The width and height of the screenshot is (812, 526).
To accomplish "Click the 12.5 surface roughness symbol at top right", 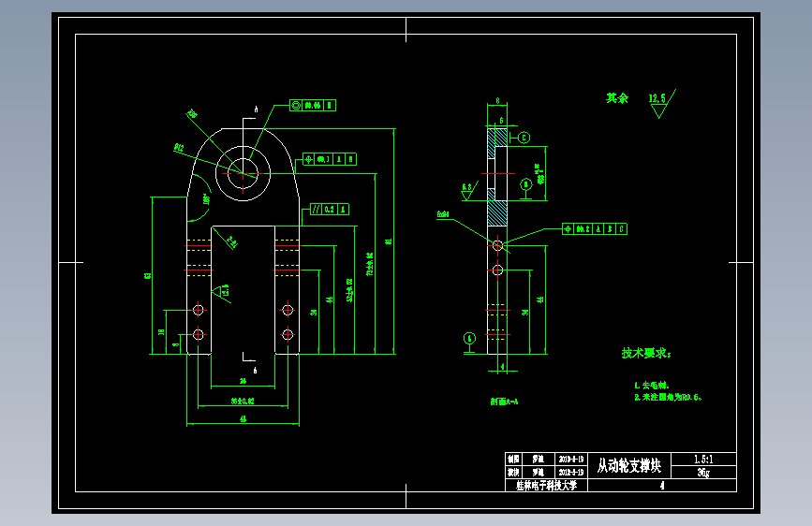I will coord(661,104).
